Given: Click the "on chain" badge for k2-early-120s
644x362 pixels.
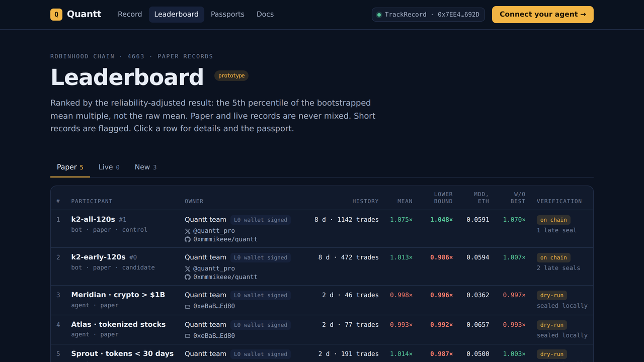Looking at the screenshot, I should (x=553, y=257).
